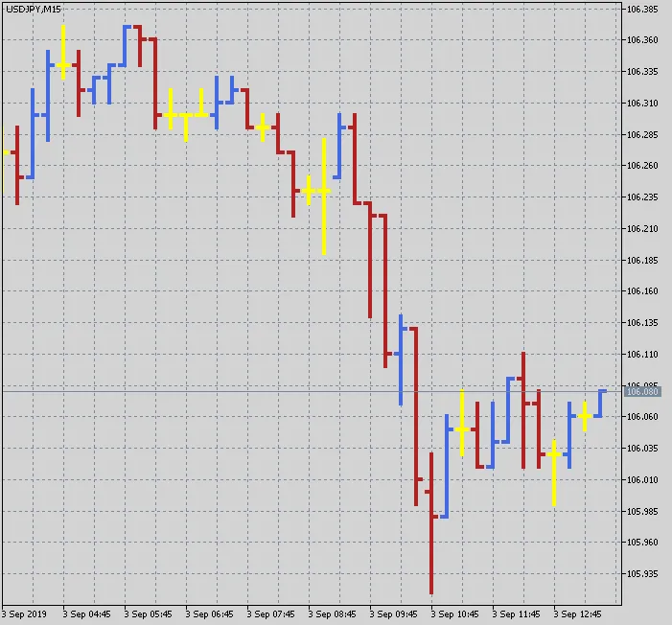This screenshot has width=672, height=625.
Task: Click the 3 Sep 10:45 time label
Action: (454, 613)
